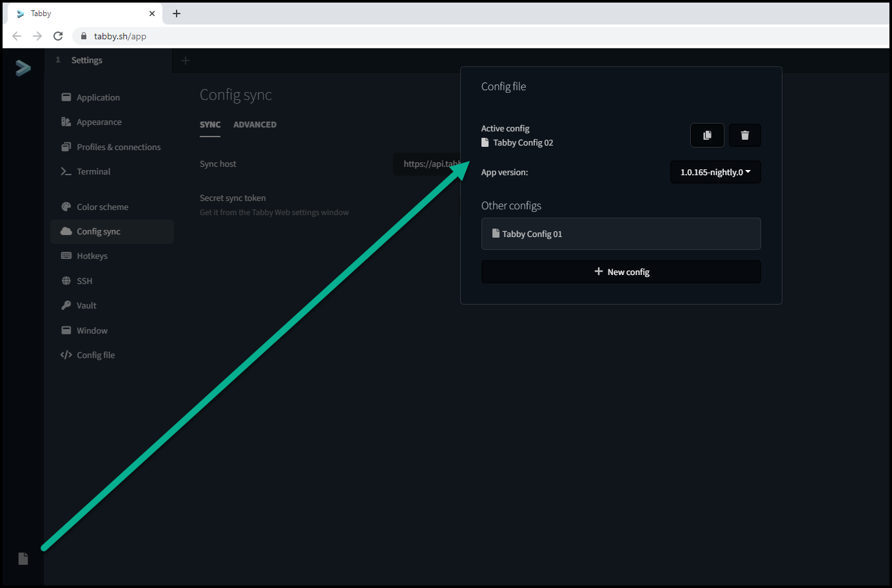Duplicate the active Tabby Config 02

tap(707, 135)
